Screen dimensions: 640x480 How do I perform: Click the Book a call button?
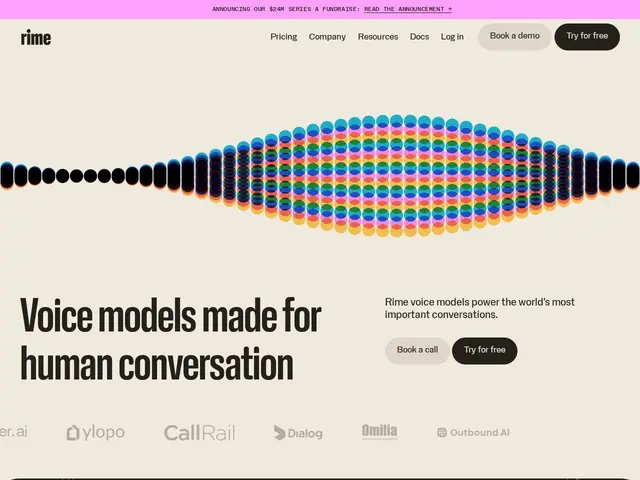417,350
